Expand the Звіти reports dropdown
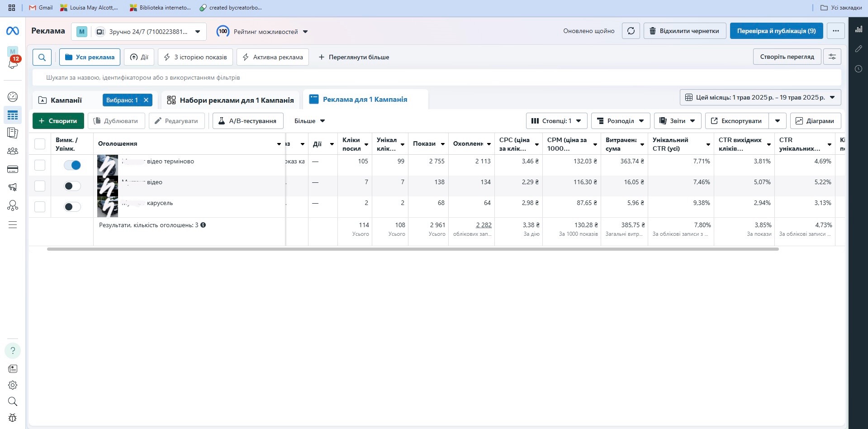 678,121
